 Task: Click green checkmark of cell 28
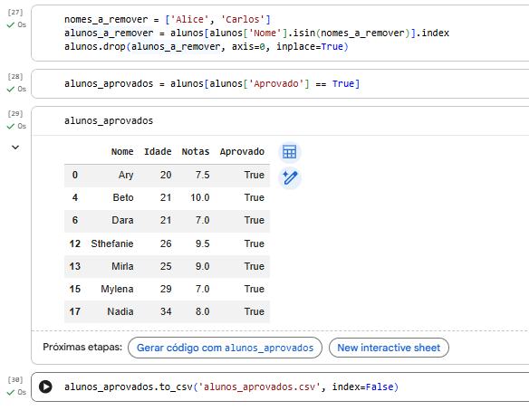point(11,89)
